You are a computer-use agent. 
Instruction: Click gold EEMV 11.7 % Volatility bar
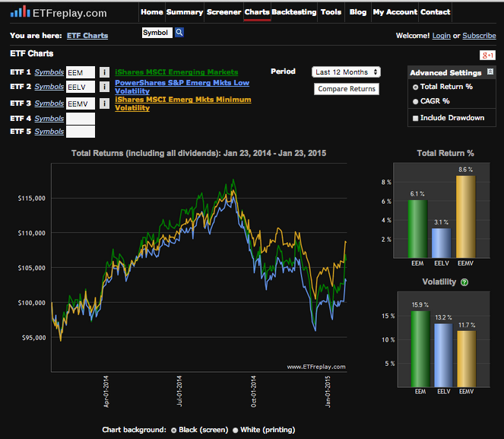467,359
